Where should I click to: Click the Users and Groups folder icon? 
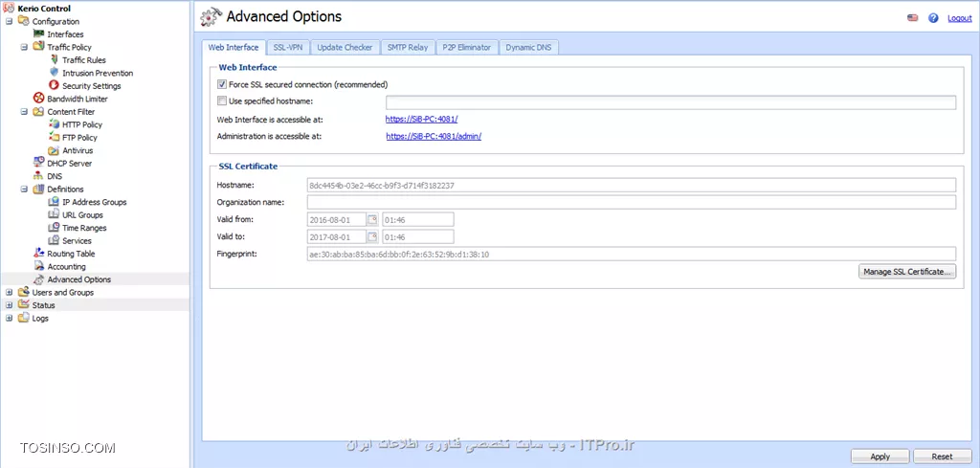point(23,293)
